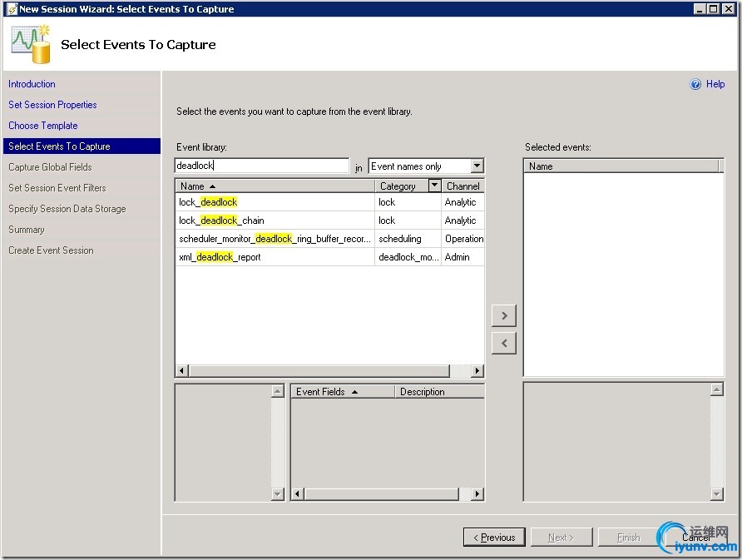
Task: Select the lock_deadlock_chain event row
Action: click(x=329, y=221)
